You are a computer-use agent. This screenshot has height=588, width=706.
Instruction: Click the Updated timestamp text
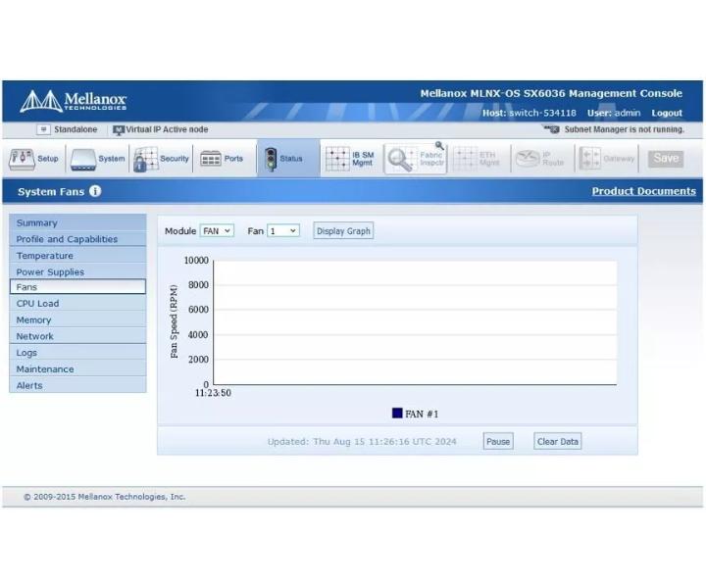[362, 442]
